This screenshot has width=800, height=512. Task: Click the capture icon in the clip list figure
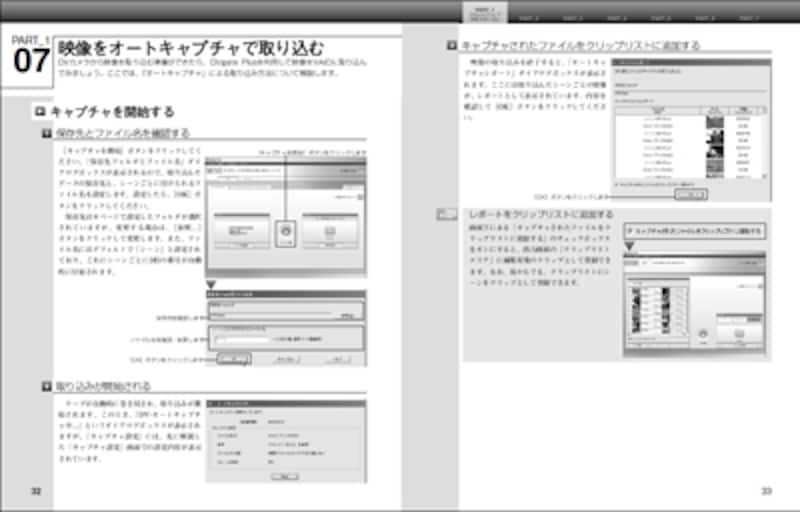[703, 335]
